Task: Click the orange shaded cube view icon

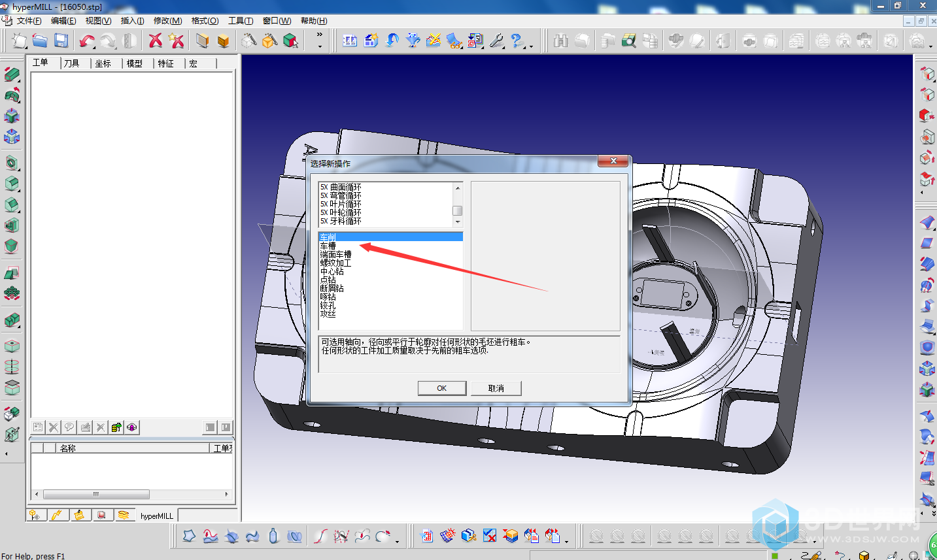Action: tap(223, 41)
